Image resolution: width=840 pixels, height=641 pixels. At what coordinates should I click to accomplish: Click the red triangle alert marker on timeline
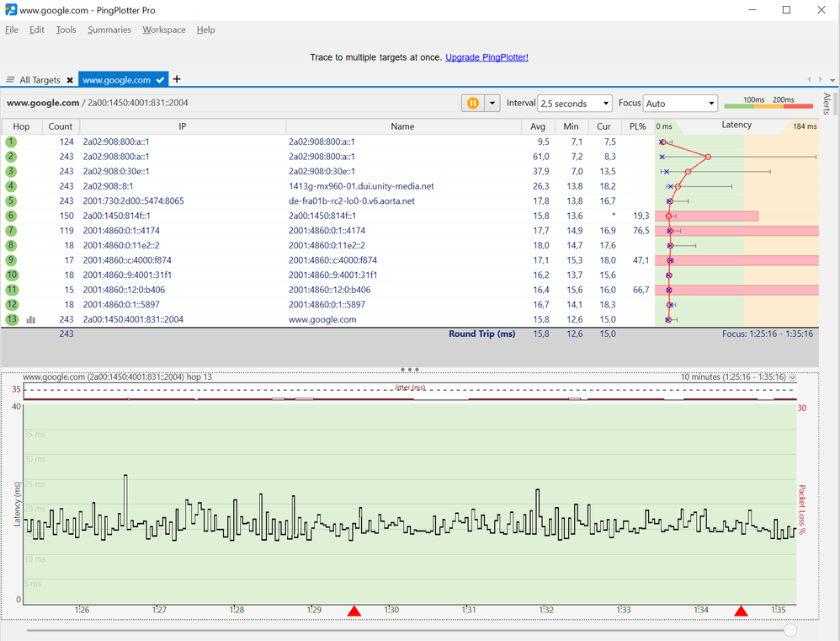[354, 611]
